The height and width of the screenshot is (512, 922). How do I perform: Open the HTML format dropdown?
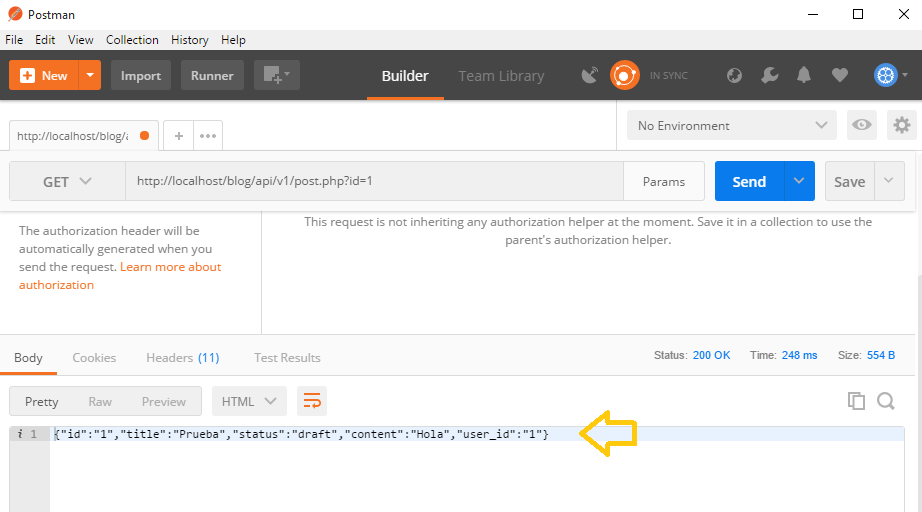pyautogui.click(x=249, y=401)
